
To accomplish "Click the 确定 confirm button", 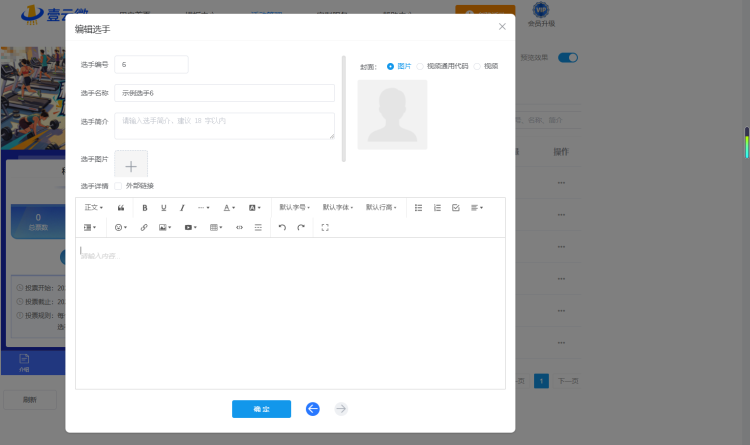I will point(262,409).
